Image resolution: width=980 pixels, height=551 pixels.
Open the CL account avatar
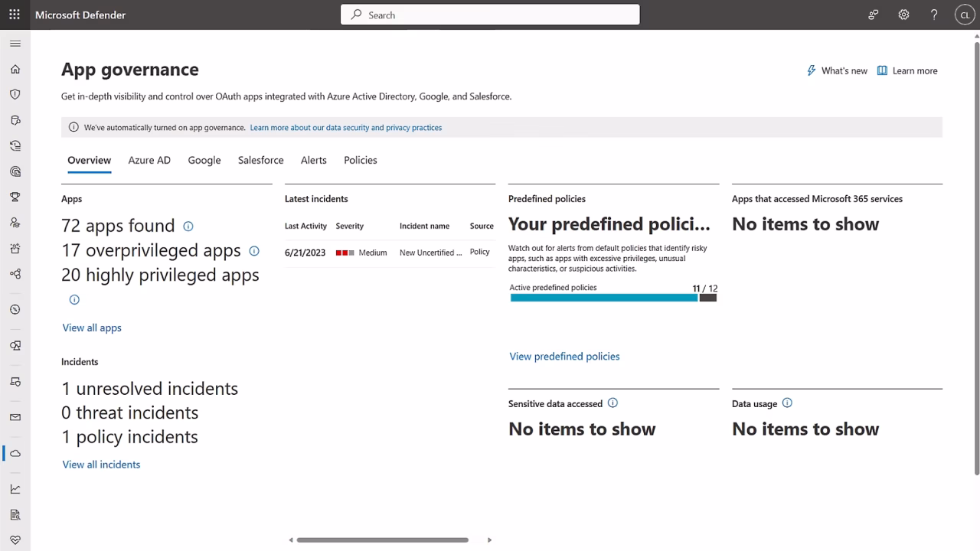pos(965,15)
